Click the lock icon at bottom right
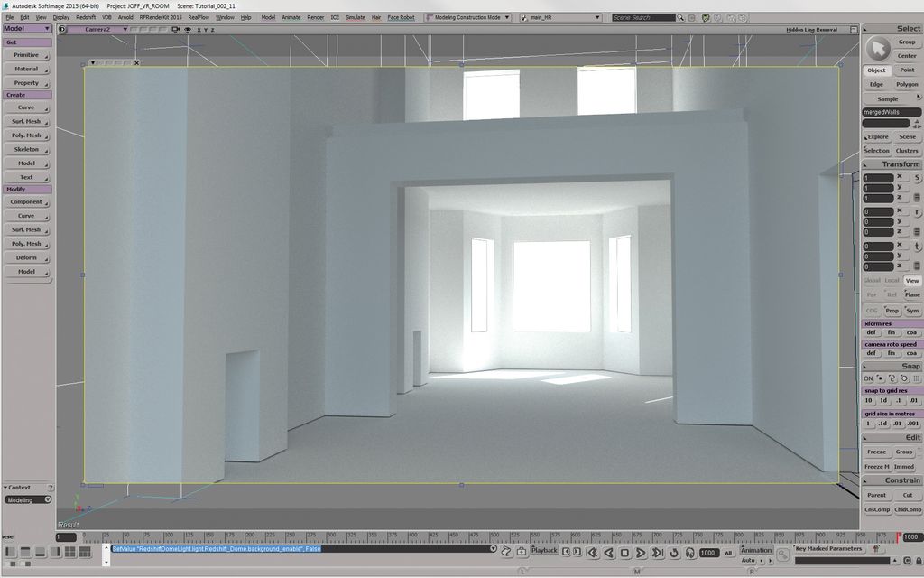This screenshot has width=924, height=578. click(919, 561)
